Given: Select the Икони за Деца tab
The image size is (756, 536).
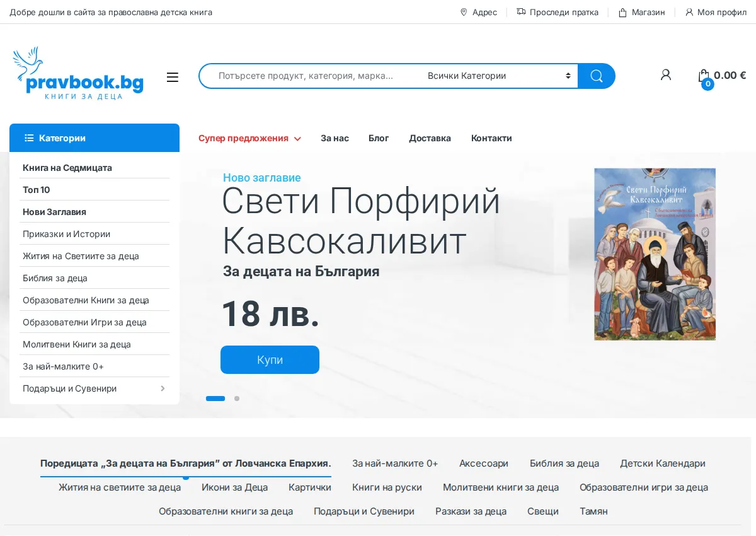Looking at the screenshot, I should [234, 487].
